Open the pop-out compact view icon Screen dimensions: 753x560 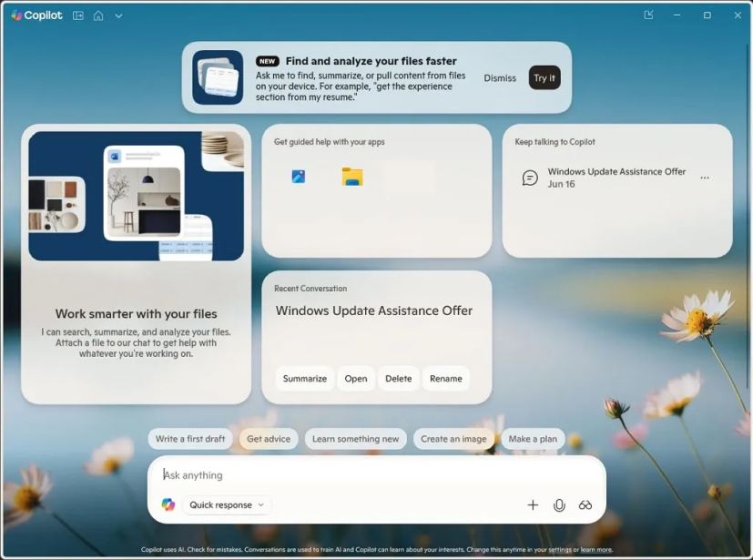[648, 15]
